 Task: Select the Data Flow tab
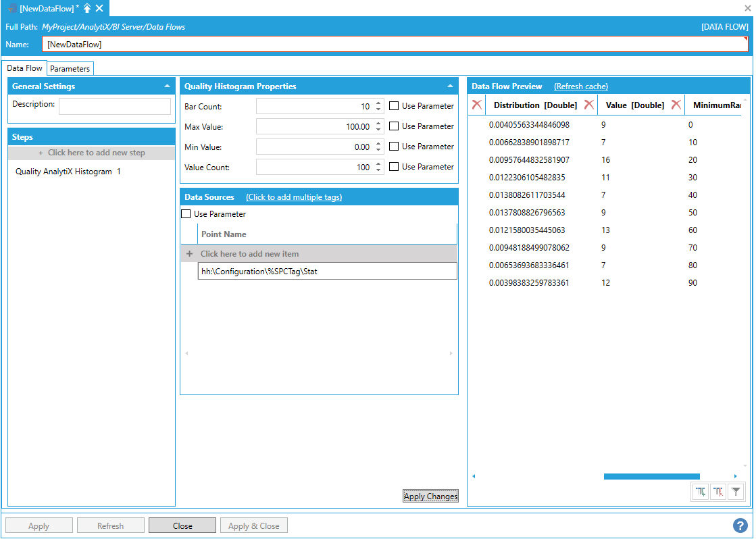tap(25, 68)
